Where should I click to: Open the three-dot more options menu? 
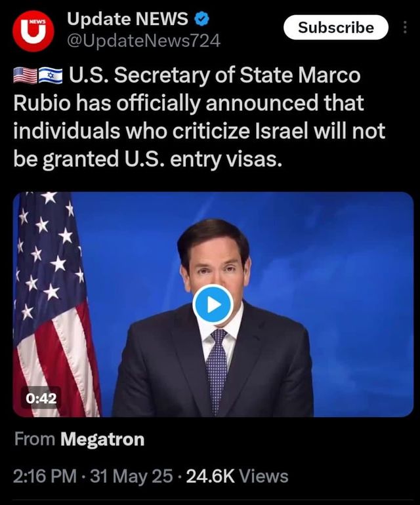coord(405,28)
